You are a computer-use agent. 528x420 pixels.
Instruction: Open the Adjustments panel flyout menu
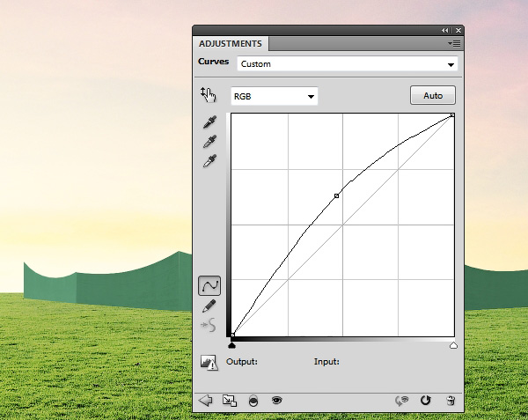[454, 44]
